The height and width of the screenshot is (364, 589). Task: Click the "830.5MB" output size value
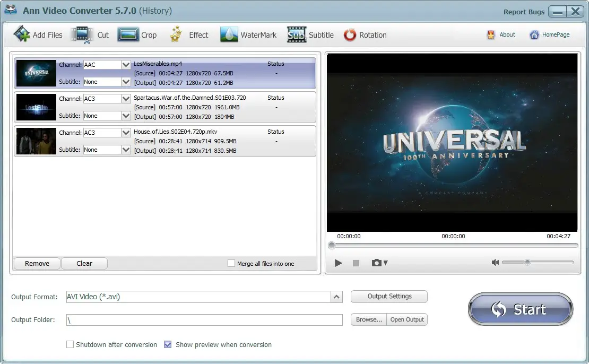(x=225, y=151)
